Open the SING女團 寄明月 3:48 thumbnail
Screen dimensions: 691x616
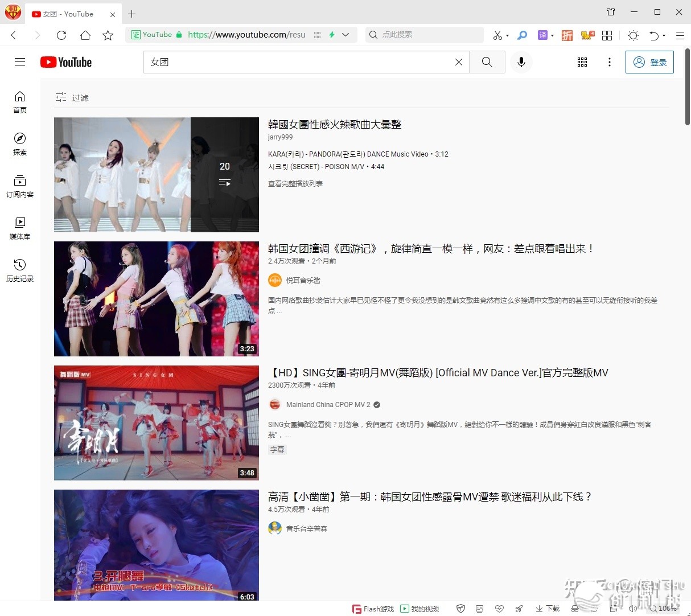point(157,423)
